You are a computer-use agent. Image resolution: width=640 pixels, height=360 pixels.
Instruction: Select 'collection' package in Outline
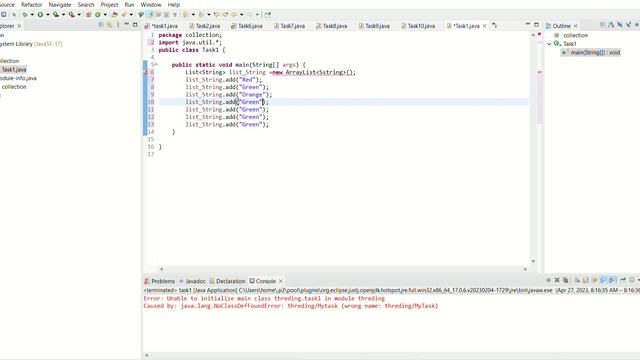571,35
